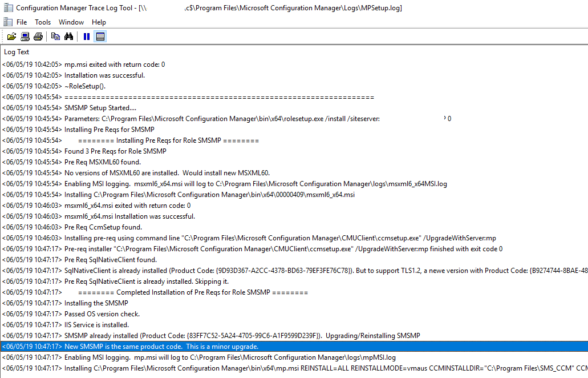Select the 'Passed OS version check.' line

pyautogui.click(x=102, y=314)
